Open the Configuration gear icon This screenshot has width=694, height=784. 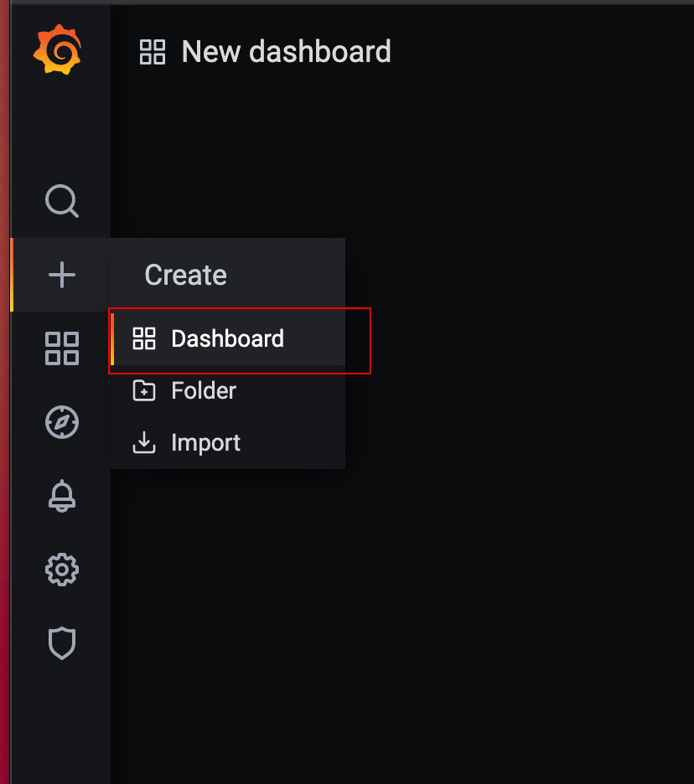coord(61,570)
